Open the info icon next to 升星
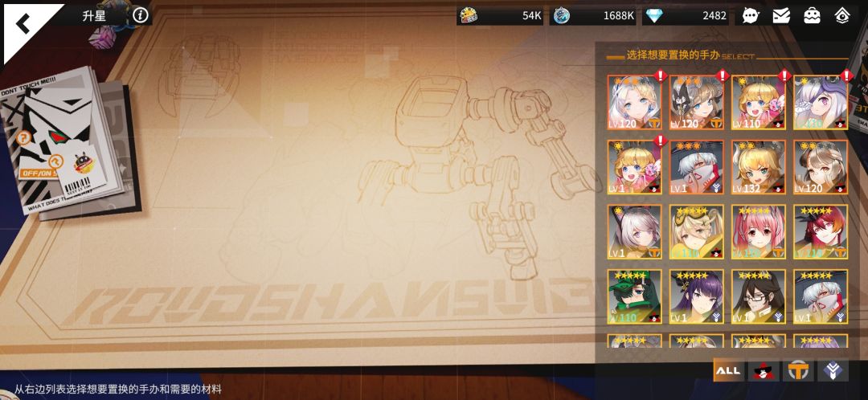This screenshot has width=868, height=400. pos(141,15)
